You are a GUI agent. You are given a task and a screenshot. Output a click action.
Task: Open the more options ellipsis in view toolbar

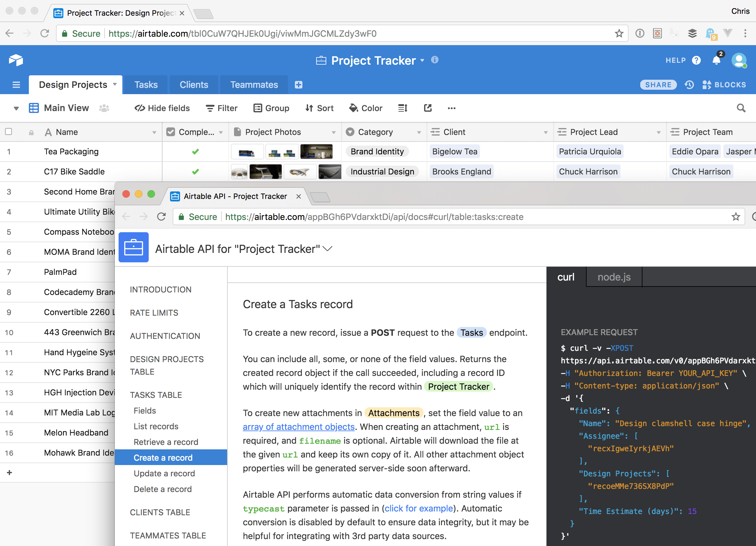pyautogui.click(x=452, y=108)
